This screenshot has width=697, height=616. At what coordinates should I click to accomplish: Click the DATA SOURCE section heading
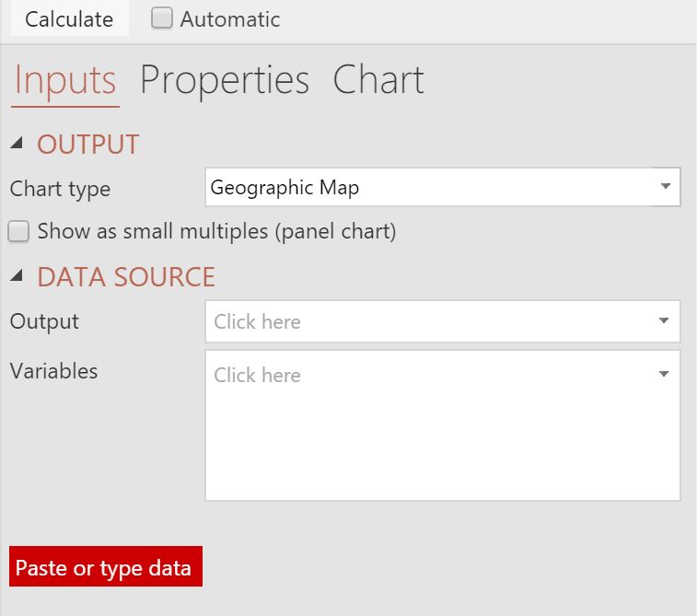(126, 277)
